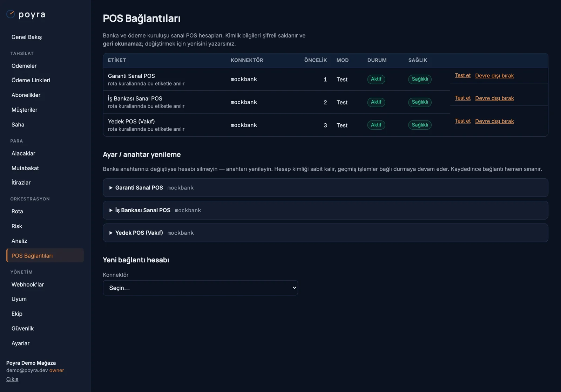Click MOD column header
Image resolution: width=561 pixels, height=392 pixels.
343,60
